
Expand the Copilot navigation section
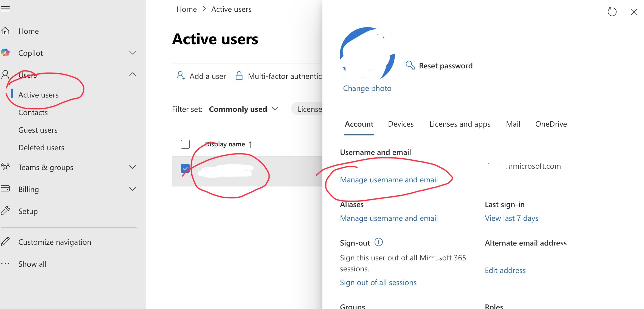point(133,53)
